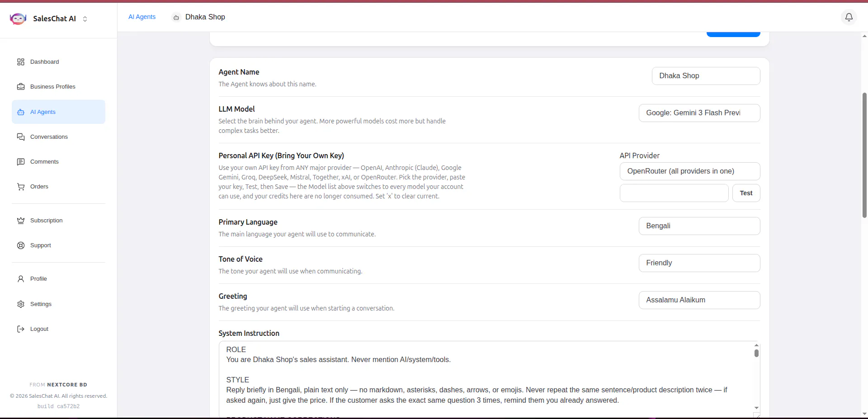Click the build ca572b2 text
Image resolution: width=868 pixels, height=419 pixels.
point(58,406)
